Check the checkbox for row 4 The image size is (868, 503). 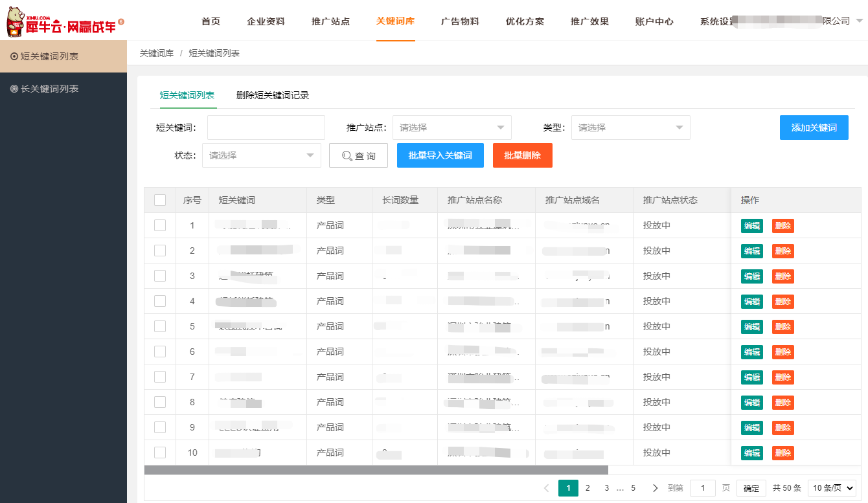click(x=160, y=301)
